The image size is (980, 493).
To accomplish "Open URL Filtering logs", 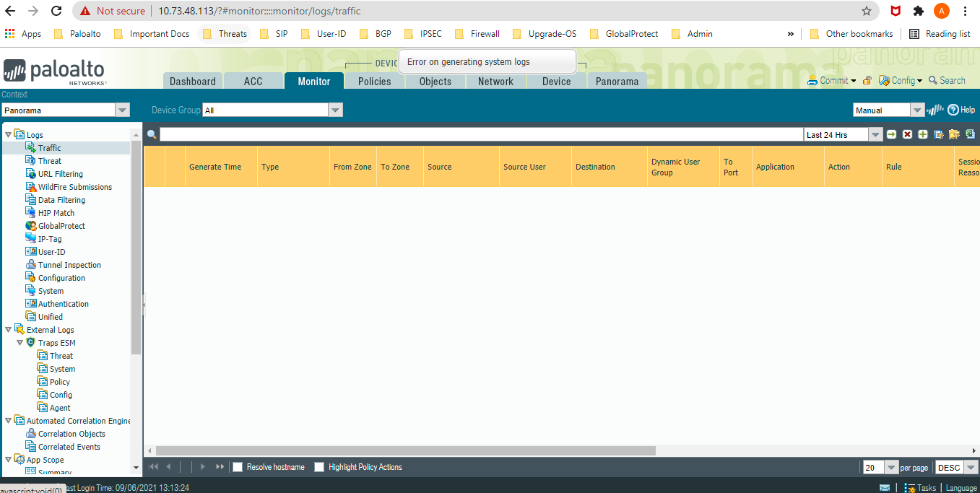I will (61, 173).
